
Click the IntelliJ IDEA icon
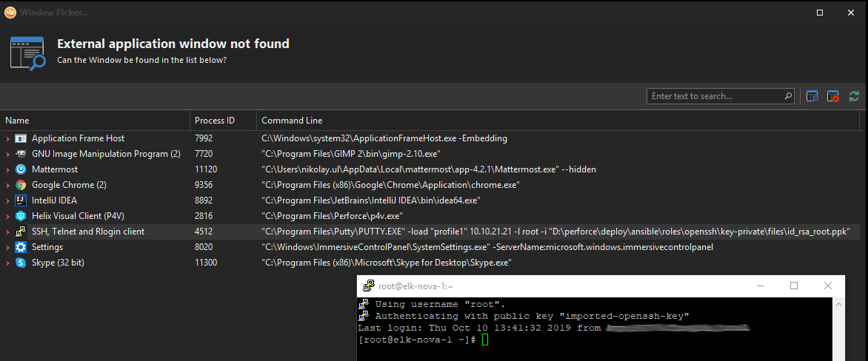21,200
